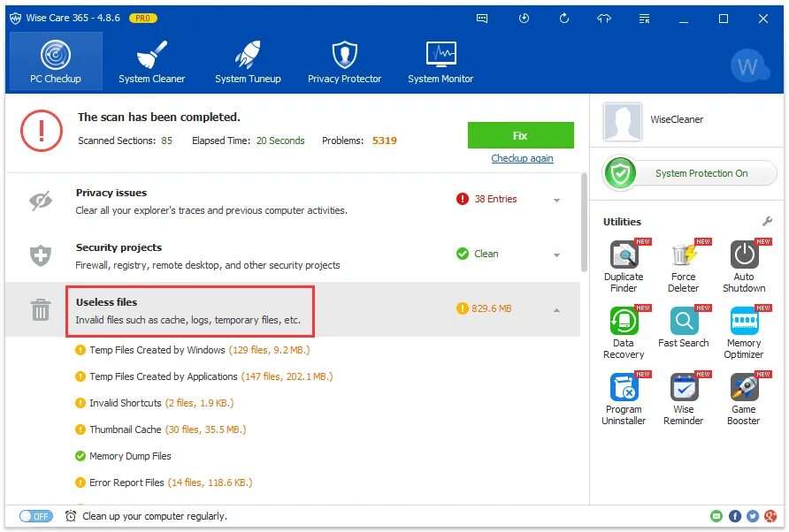Open the Program Uninstaller utility

click(x=624, y=399)
